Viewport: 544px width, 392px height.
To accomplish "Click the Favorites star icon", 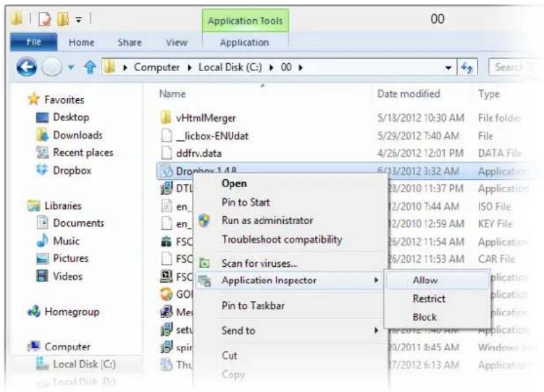I will tap(34, 99).
